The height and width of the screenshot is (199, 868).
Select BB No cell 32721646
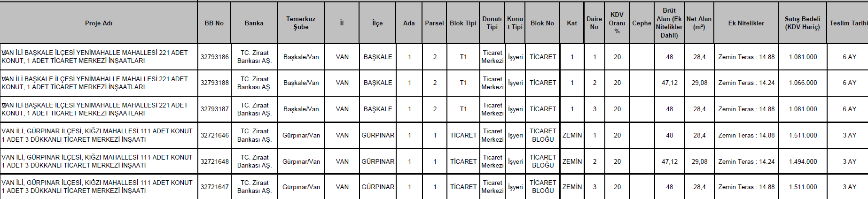(x=214, y=135)
